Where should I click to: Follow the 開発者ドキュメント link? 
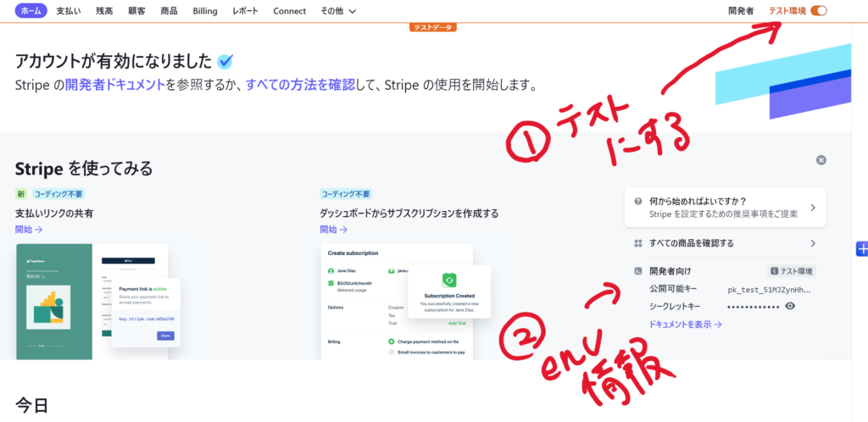coord(115,86)
